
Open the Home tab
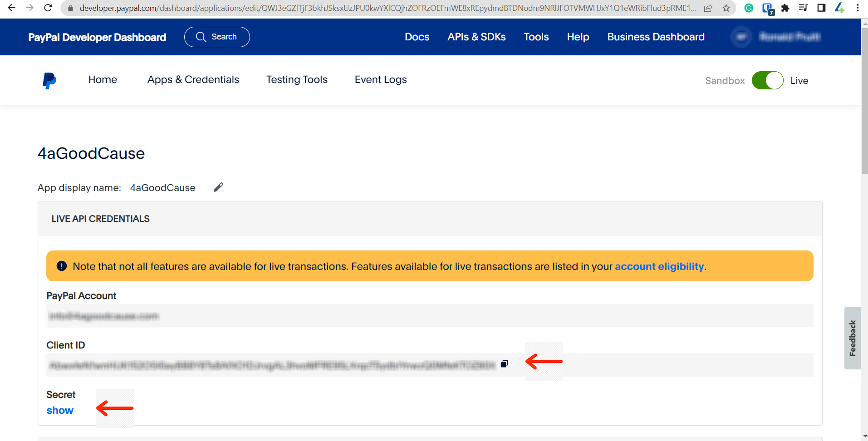[x=103, y=80]
